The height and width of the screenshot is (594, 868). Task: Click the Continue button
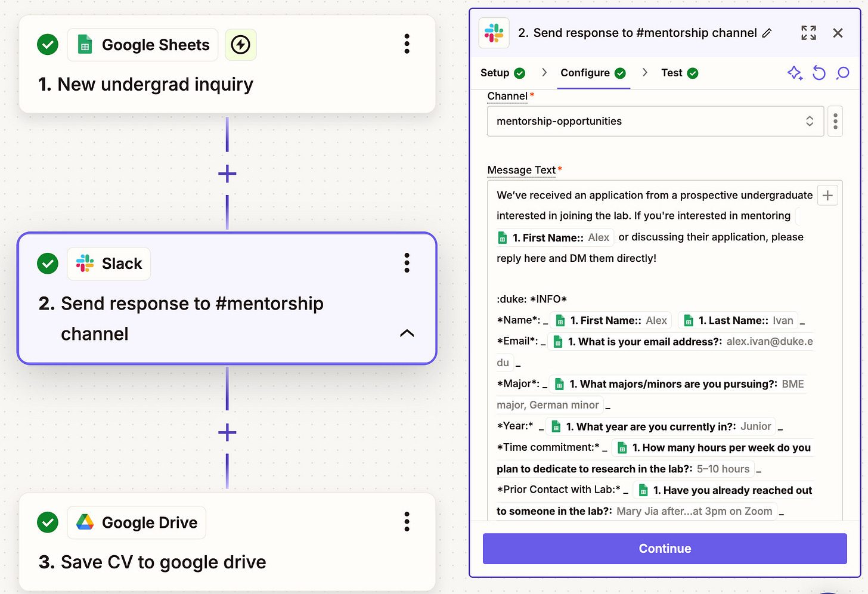pyautogui.click(x=665, y=549)
